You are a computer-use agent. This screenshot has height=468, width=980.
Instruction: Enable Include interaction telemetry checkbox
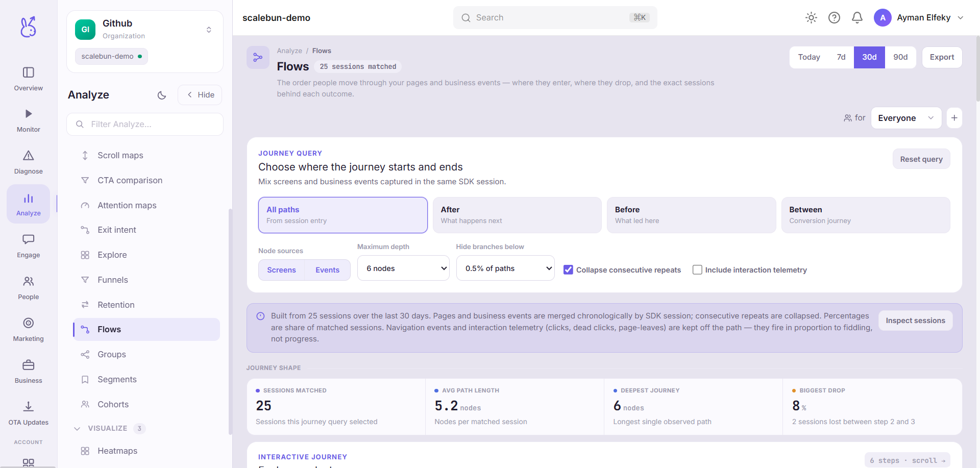tap(697, 269)
